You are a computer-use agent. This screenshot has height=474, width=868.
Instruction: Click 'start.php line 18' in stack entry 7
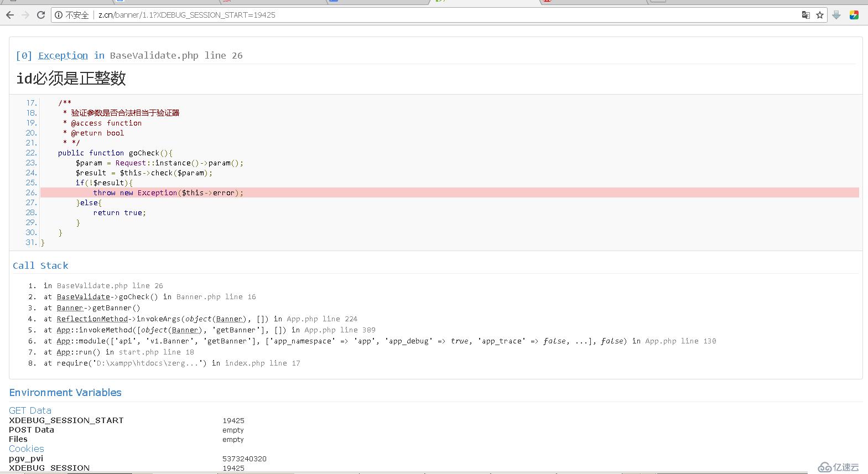(157, 352)
